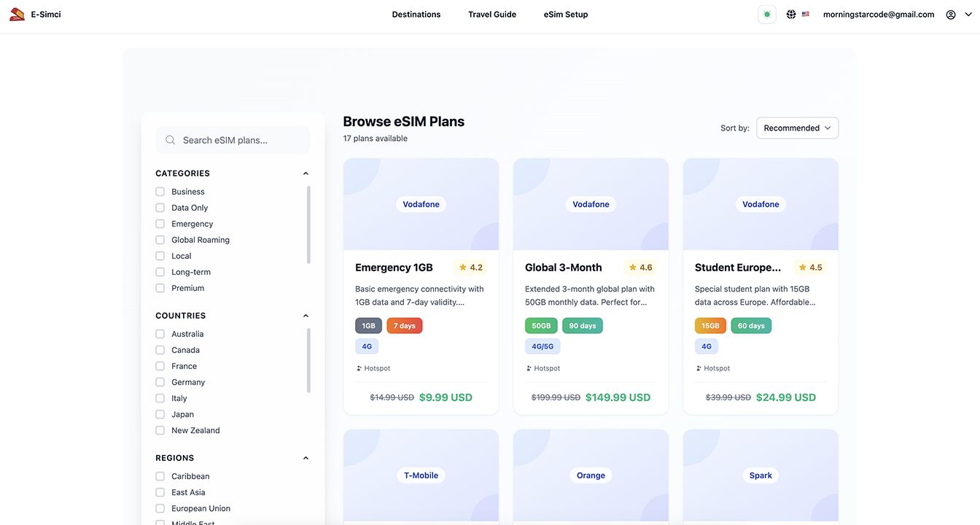Click the 4G/5G network badge
The height and width of the screenshot is (525, 980).
click(x=542, y=346)
